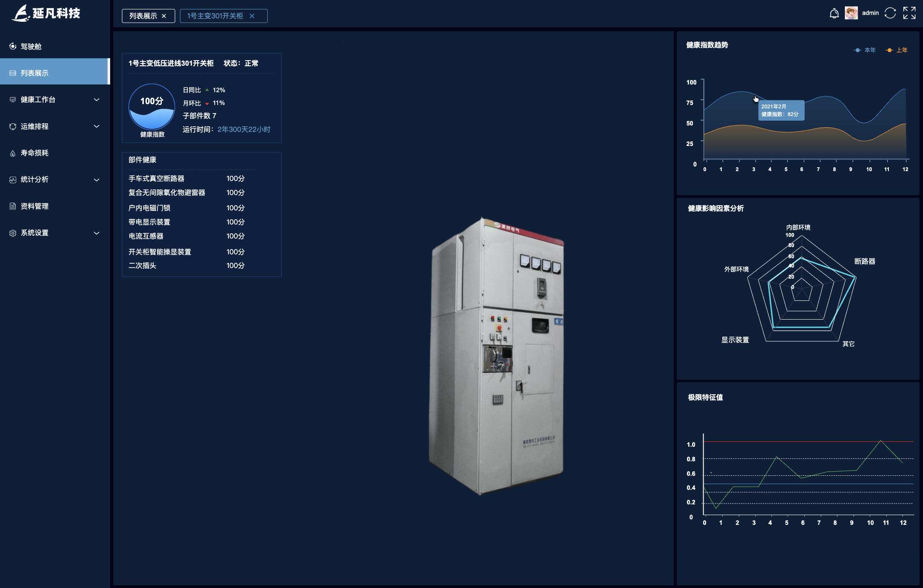Click the 100分 health index gauge
This screenshot has height=588, width=923.
(152, 107)
